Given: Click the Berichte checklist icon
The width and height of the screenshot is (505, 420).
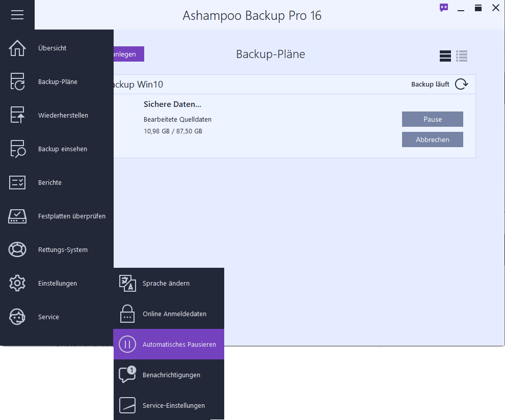Looking at the screenshot, I should point(17,182).
